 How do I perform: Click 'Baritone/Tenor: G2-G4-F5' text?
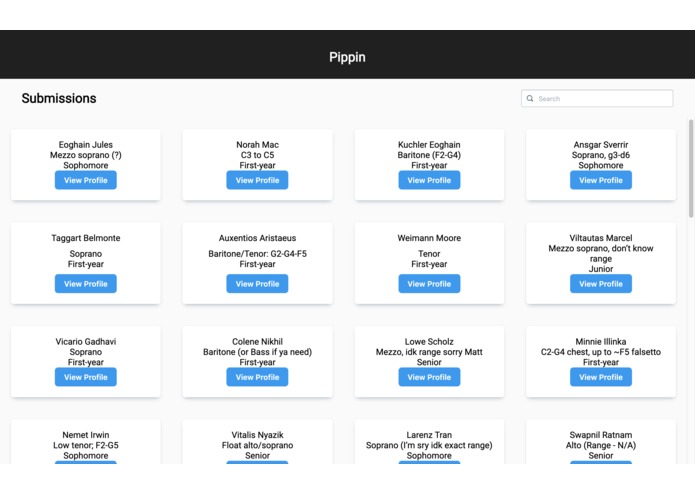click(x=257, y=254)
